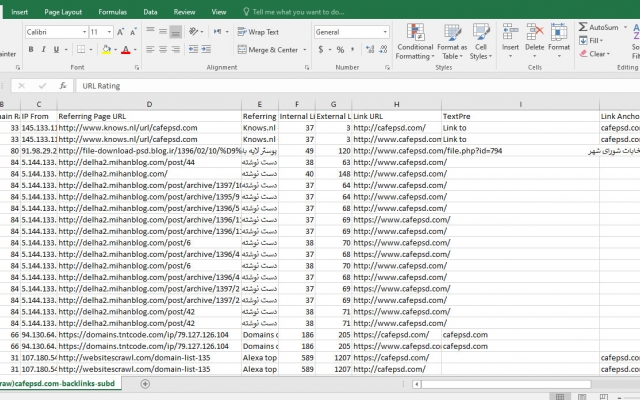Apply yellow fill color bucket

point(106,50)
